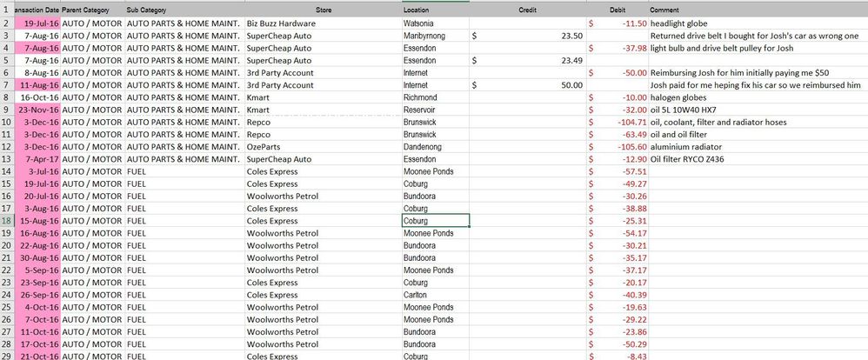Select the Debit column header
868x360 pixels.
[x=618, y=10]
